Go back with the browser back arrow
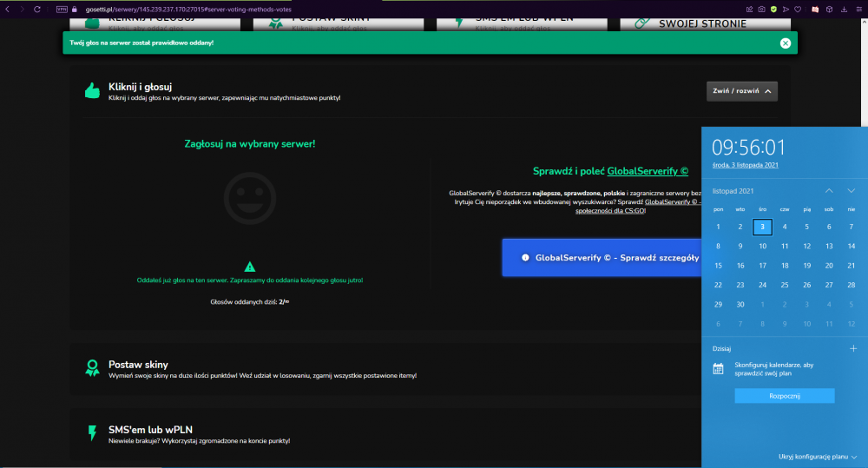The height and width of the screenshot is (468, 868). coord(7,9)
